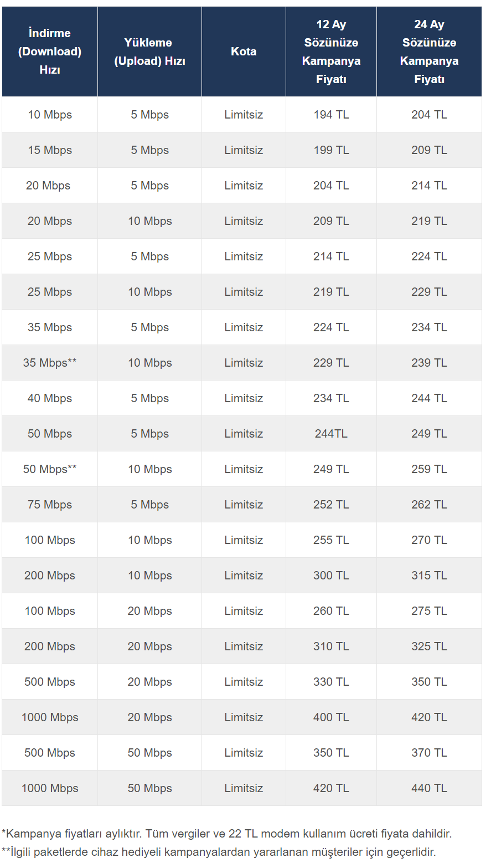Screen dimensions: 491x868
Task: Click the İndirme (Download) Hızı column header
Action: tap(50, 52)
